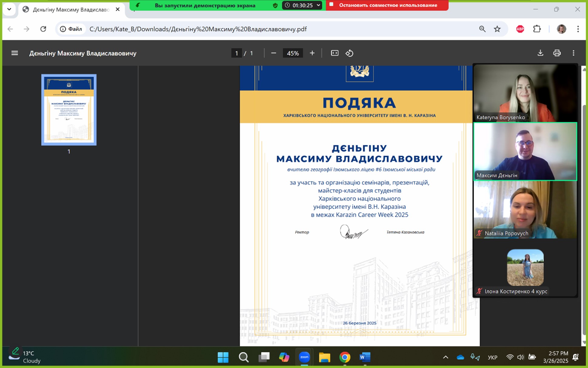Image resolution: width=588 pixels, height=368 pixels.
Task: Select page 1 thumbnail in sidebar
Action: pyautogui.click(x=69, y=110)
